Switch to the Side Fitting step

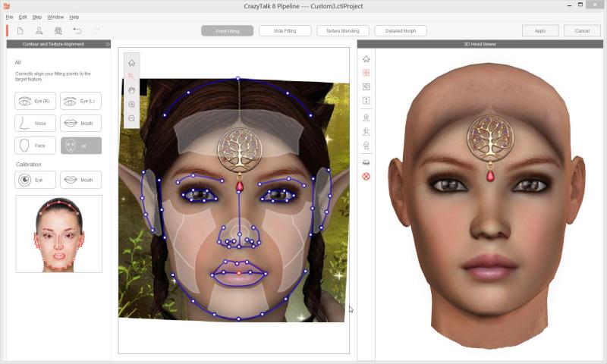[285, 31]
